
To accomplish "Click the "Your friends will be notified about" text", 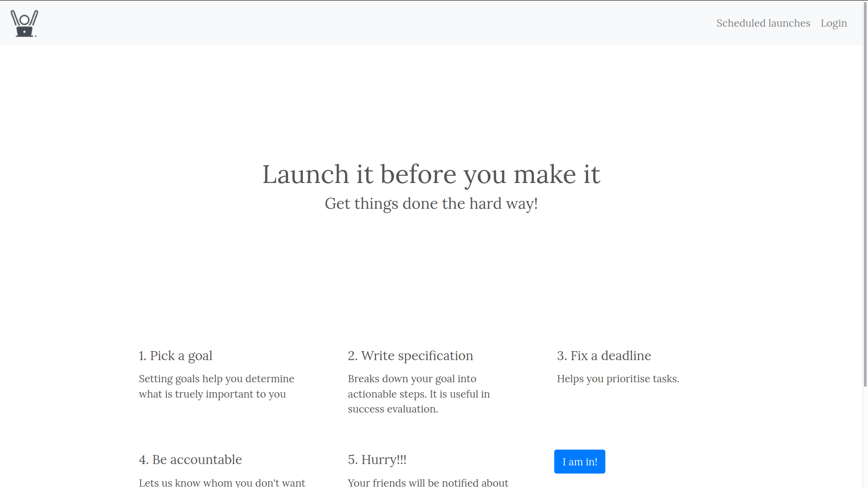I will point(428,483).
